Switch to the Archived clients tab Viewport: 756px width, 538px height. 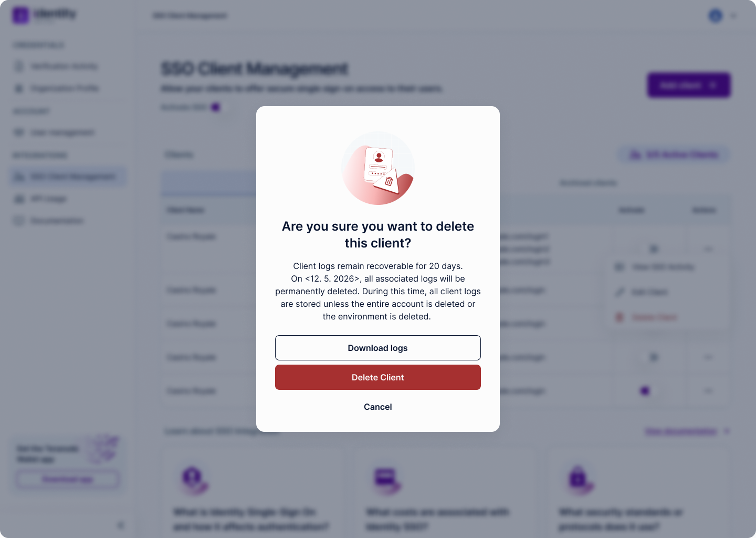tap(588, 183)
